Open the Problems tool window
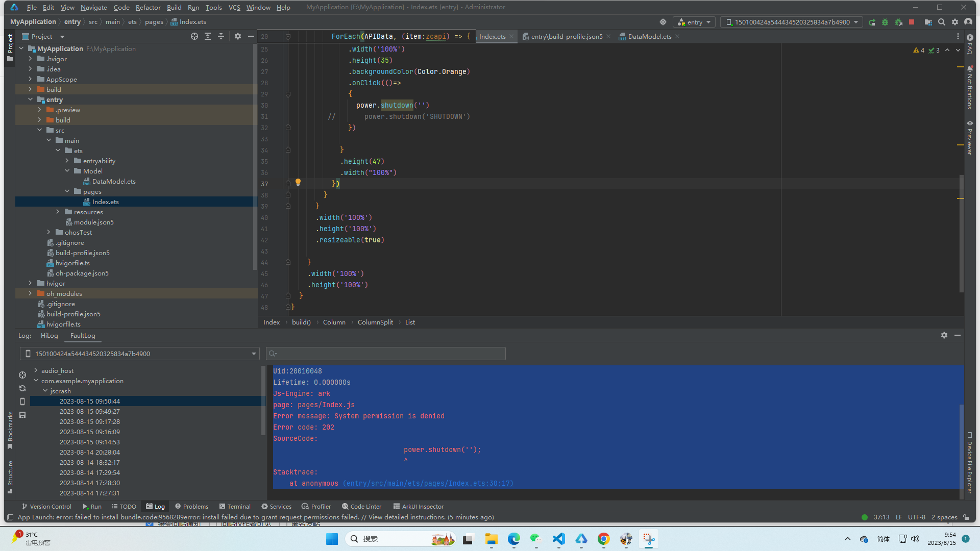 (x=191, y=506)
